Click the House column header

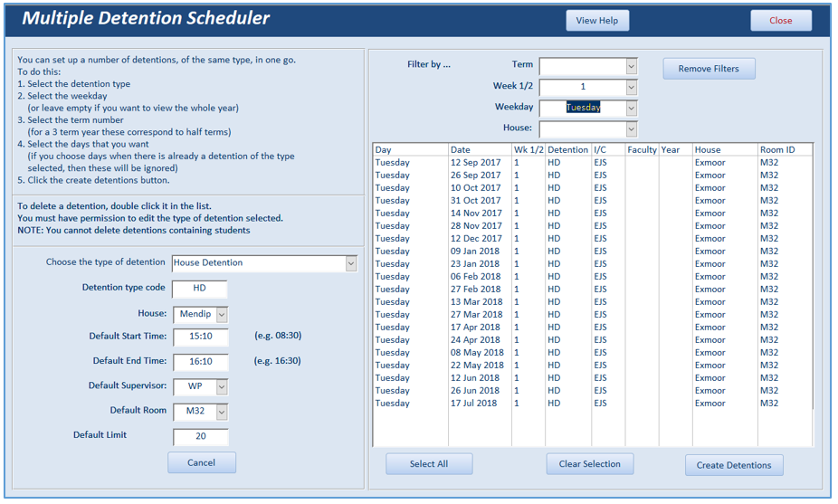click(x=725, y=150)
